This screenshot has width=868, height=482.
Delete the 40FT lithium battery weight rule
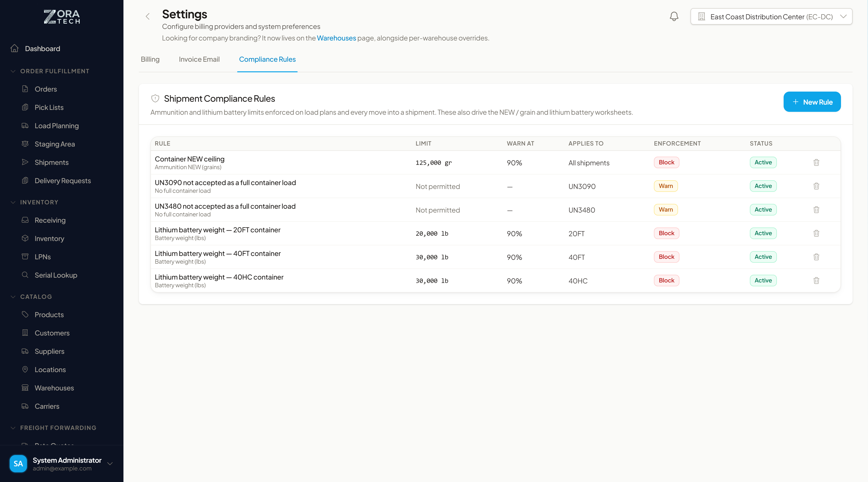click(816, 257)
